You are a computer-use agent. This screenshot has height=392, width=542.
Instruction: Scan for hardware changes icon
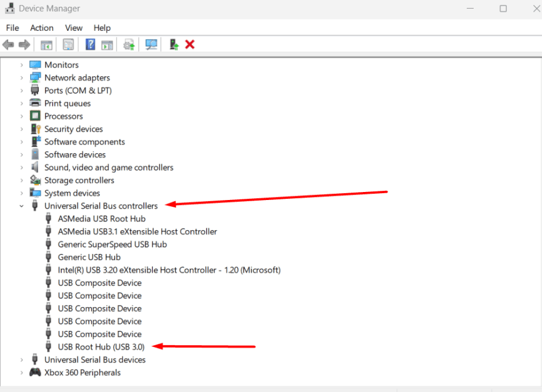point(151,44)
